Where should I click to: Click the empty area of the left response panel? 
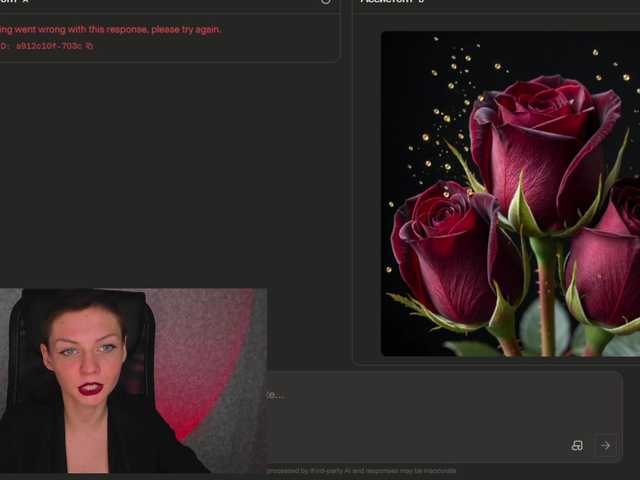tap(170, 170)
